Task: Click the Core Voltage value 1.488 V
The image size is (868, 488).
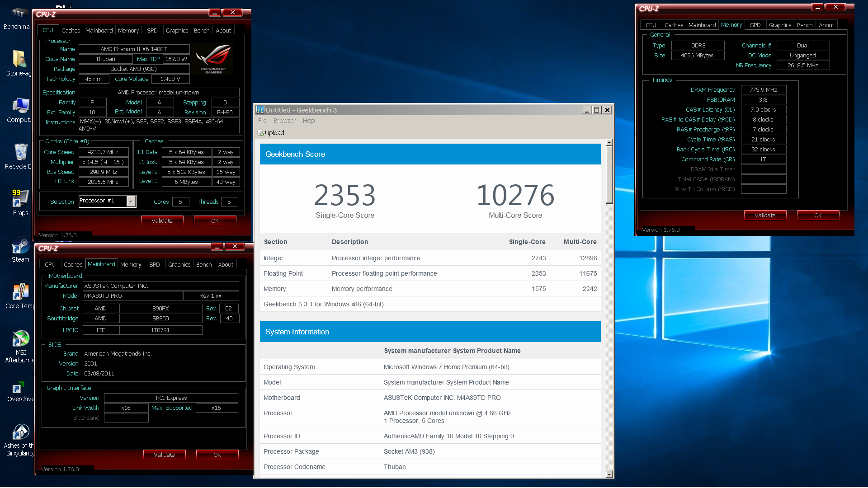Action: point(170,79)
